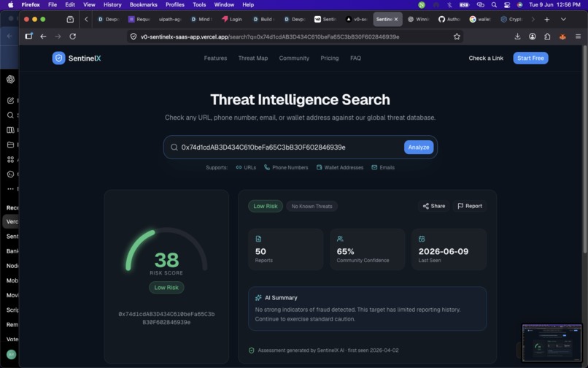Switch to the GitHub Autho tab
The width and height of the screenshot is (588, 368).
pyautogui.click(x=449, y=19)
